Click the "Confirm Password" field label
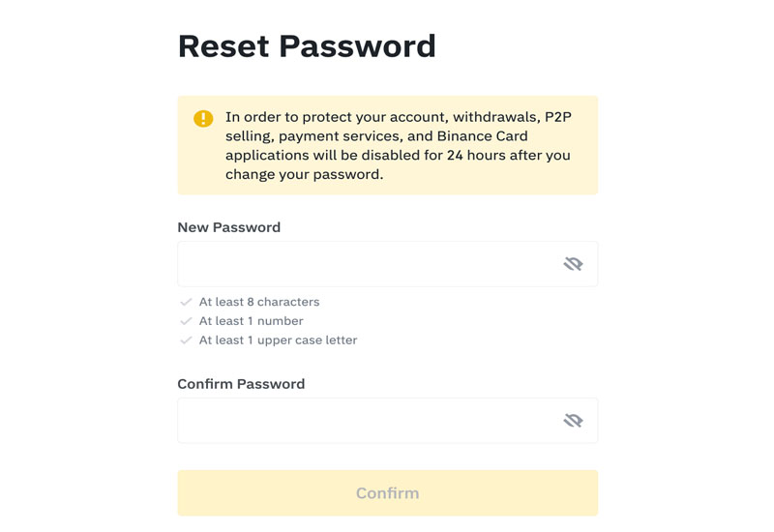 [x=241, y=384]
